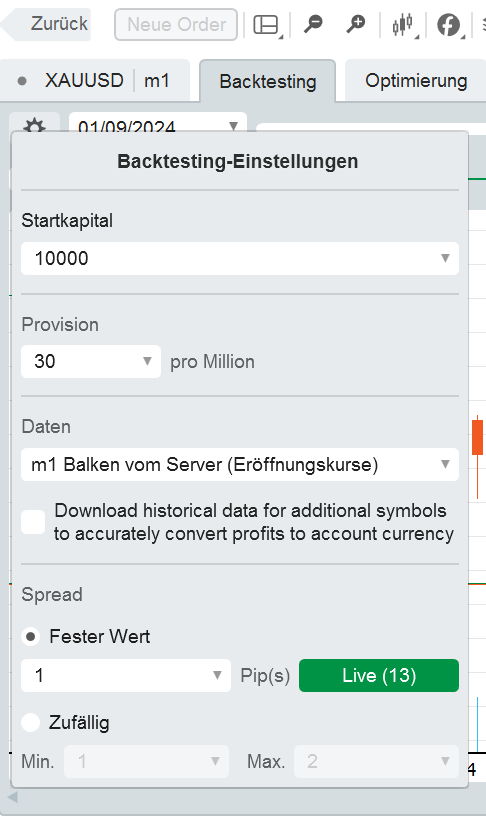Open the 01/09/2024 date picker field
Viewport: 486px width, 819px height.
(158, 125)
